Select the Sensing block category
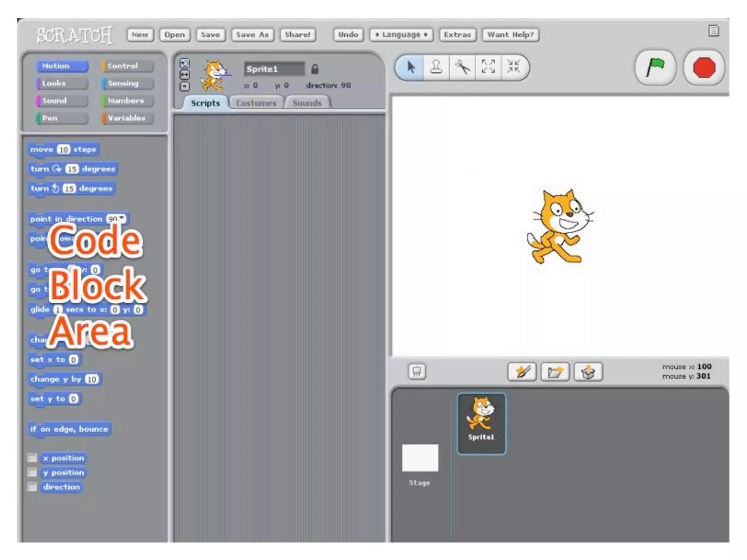747x560 pixels. click(x=128, y=83)
